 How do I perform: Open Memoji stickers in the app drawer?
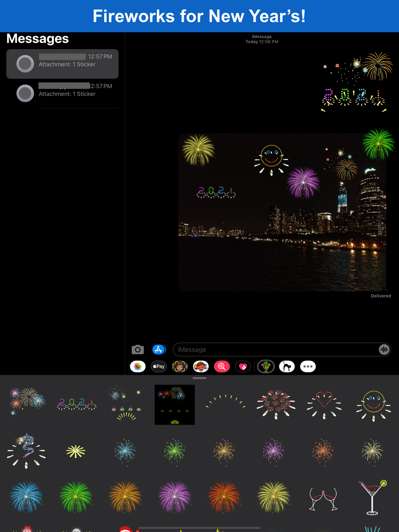(x=201, y=366)
